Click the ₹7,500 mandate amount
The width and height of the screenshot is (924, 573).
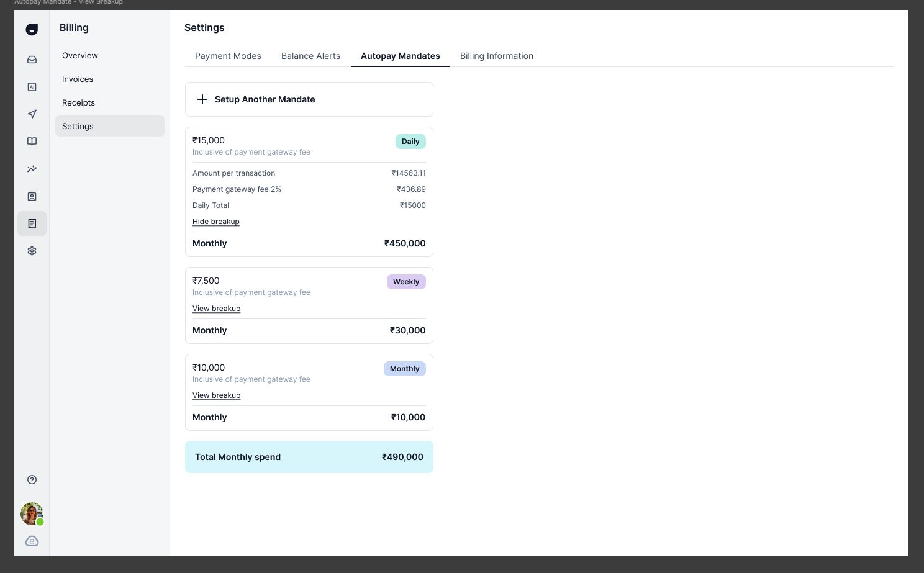[206, 281]
